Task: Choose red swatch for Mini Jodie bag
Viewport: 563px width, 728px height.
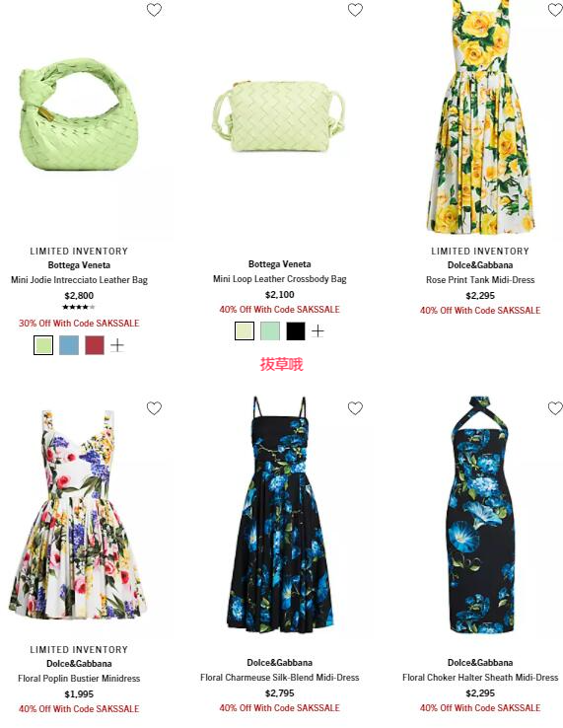Action: [x=95, y=345]
